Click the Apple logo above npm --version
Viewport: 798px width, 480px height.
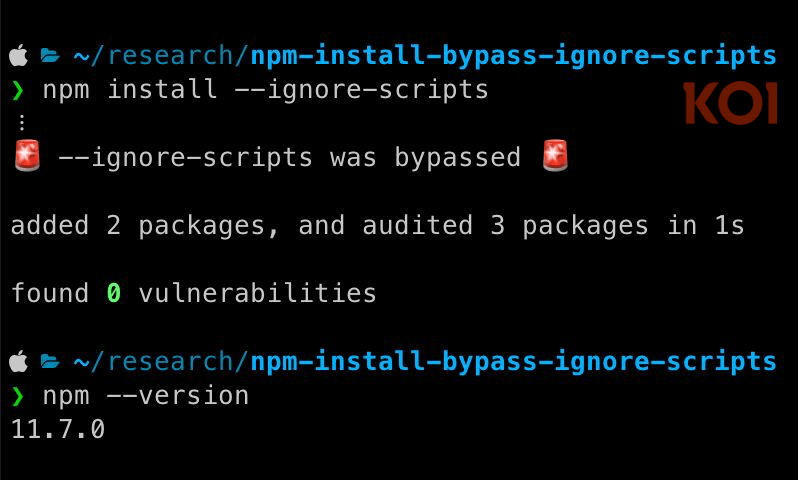pyautogui.click(x=17, y=361)
